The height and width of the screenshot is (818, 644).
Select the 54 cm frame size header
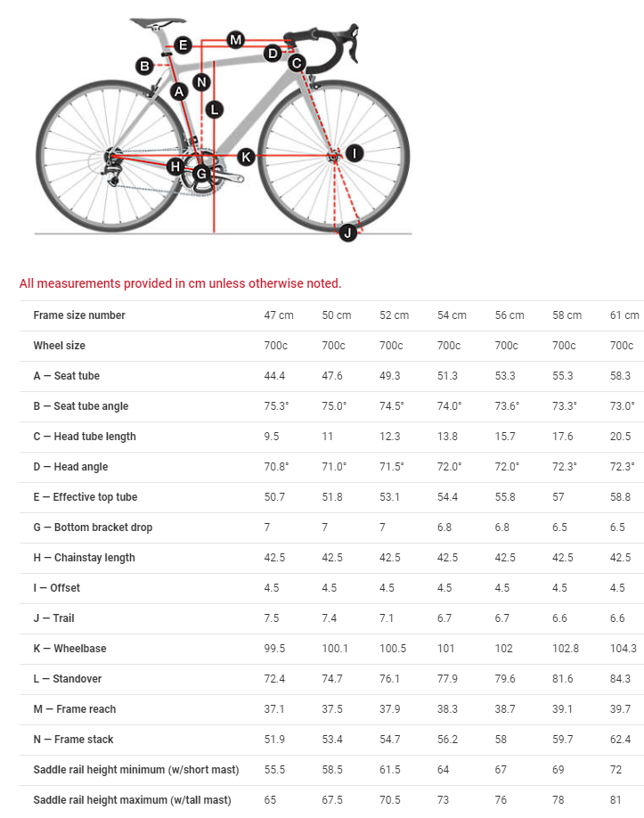[452, 315]
